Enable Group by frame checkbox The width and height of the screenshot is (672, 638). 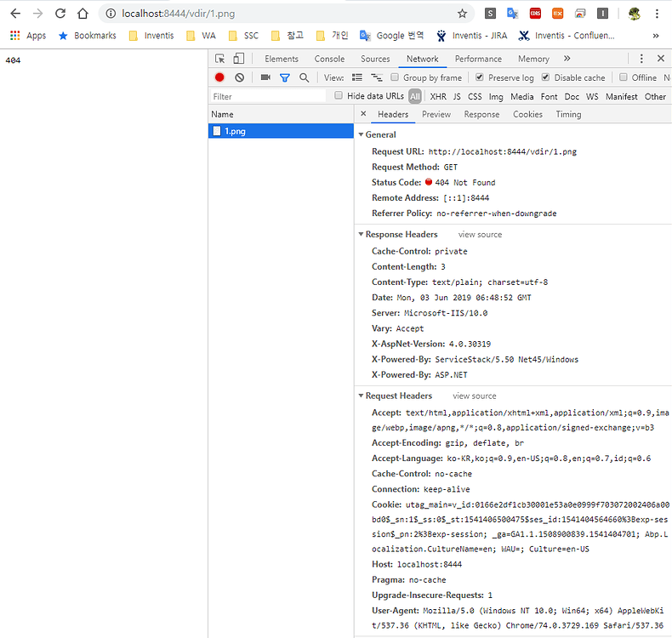395,77
